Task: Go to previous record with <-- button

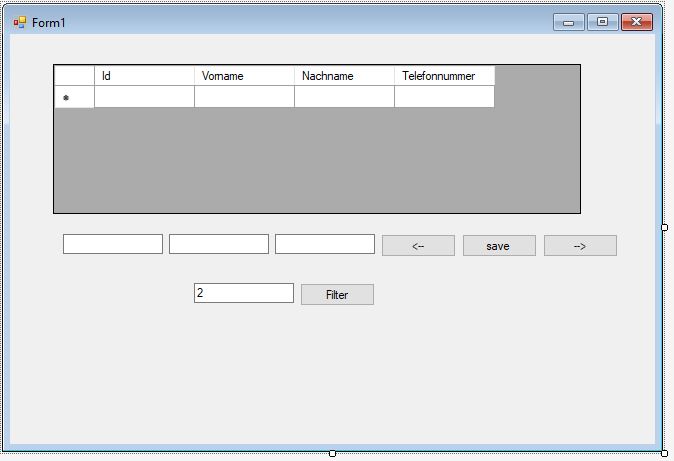Action: [x=418, y=246]
